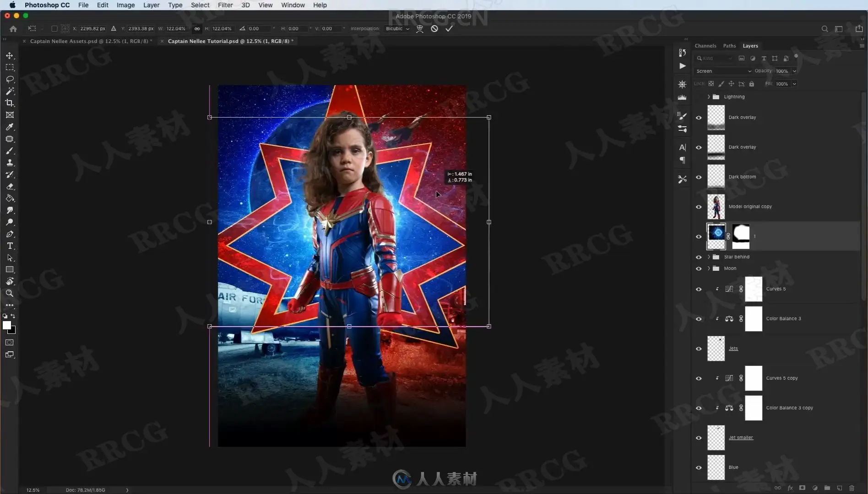Open the File menu
This screenshot has width=868, height=494.
[83, 5]
